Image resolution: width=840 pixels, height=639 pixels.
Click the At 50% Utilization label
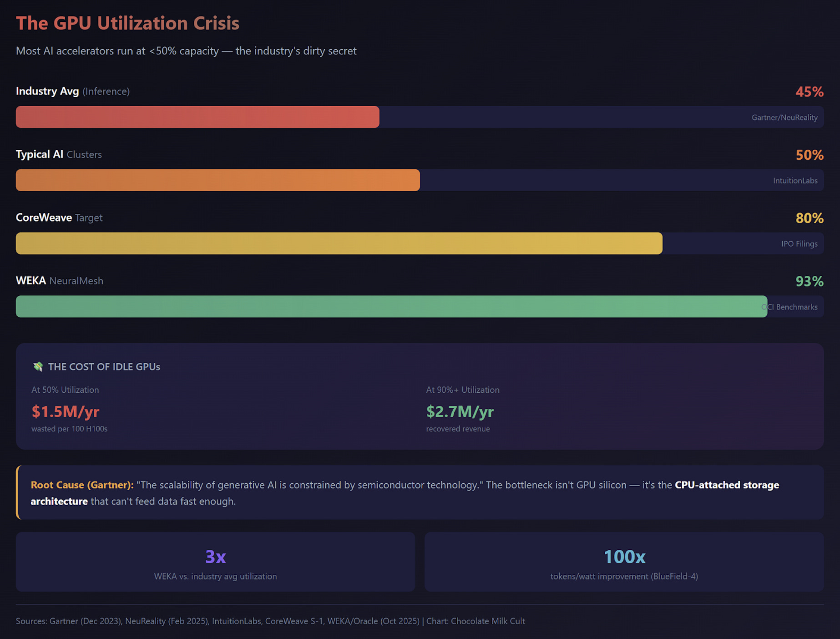[65, 390]
